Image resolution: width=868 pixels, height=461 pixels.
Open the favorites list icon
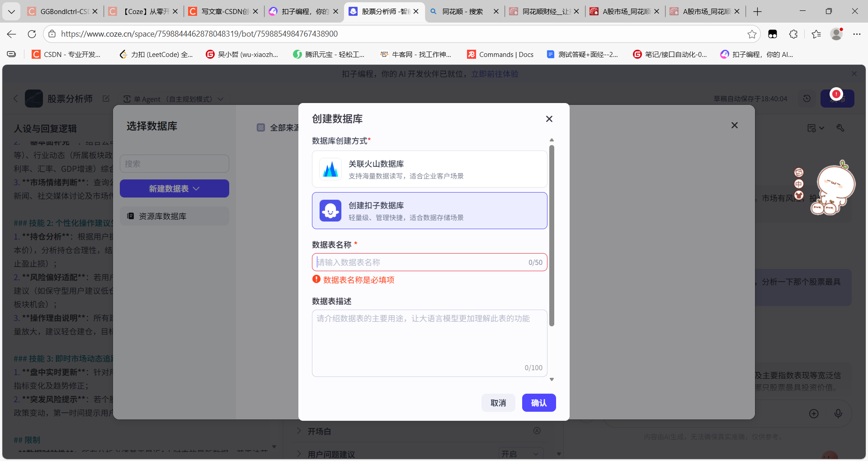[816, 34]
